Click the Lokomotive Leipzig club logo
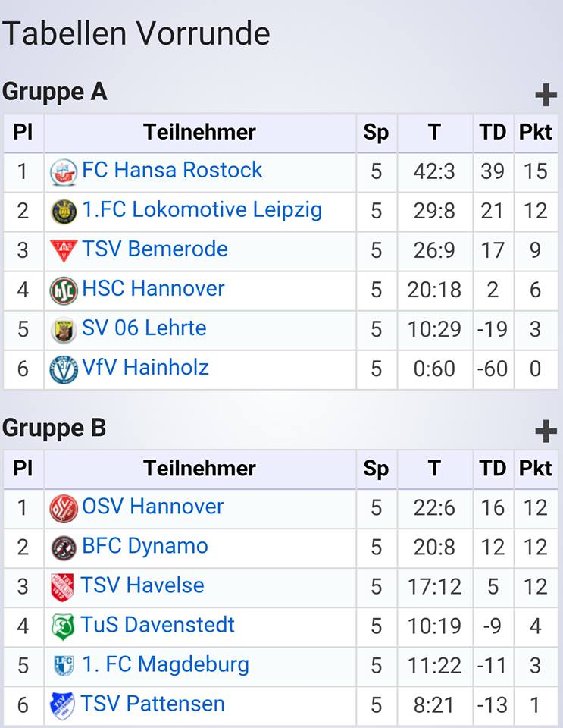This screenshot has width=563, height=728. (x=64, y=212)
